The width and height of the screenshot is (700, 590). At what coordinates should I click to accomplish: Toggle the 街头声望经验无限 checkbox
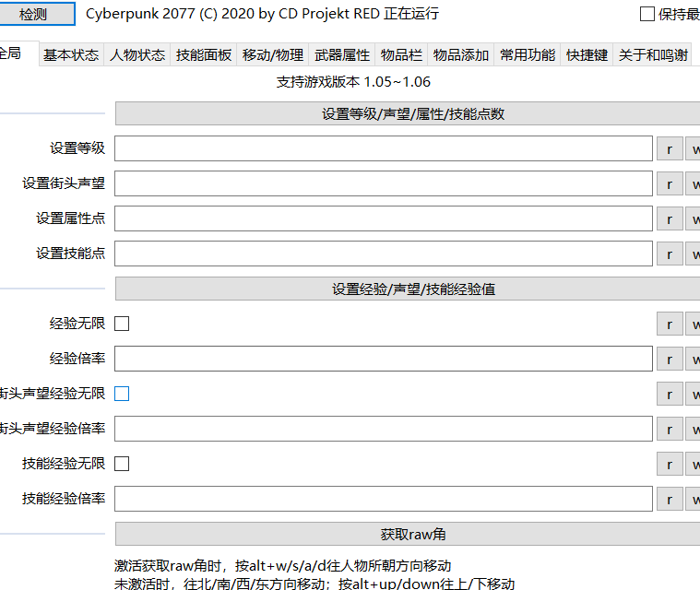tap(122, 394)
